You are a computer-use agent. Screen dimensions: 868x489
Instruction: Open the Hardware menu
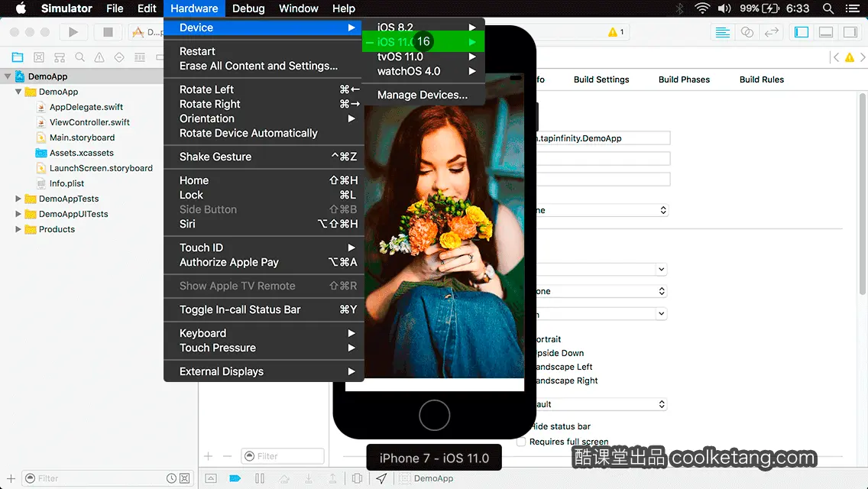tap(194, 8)
